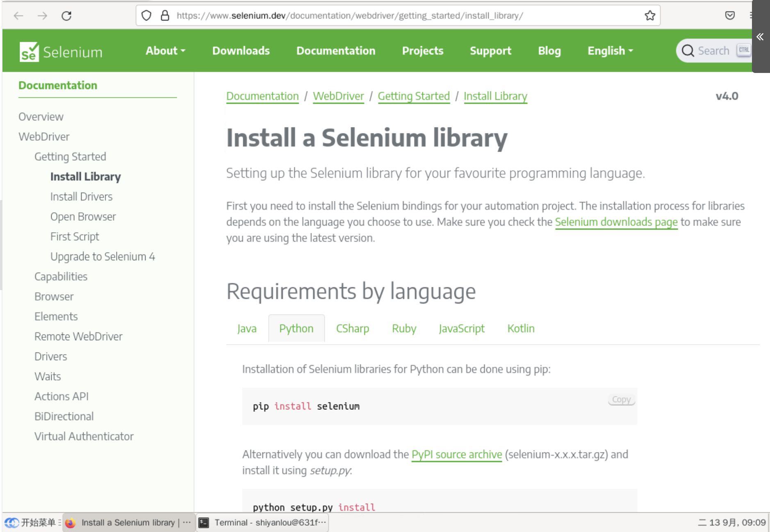
Task: Open Actions API in the sidebar
Action: coord(61,397)
